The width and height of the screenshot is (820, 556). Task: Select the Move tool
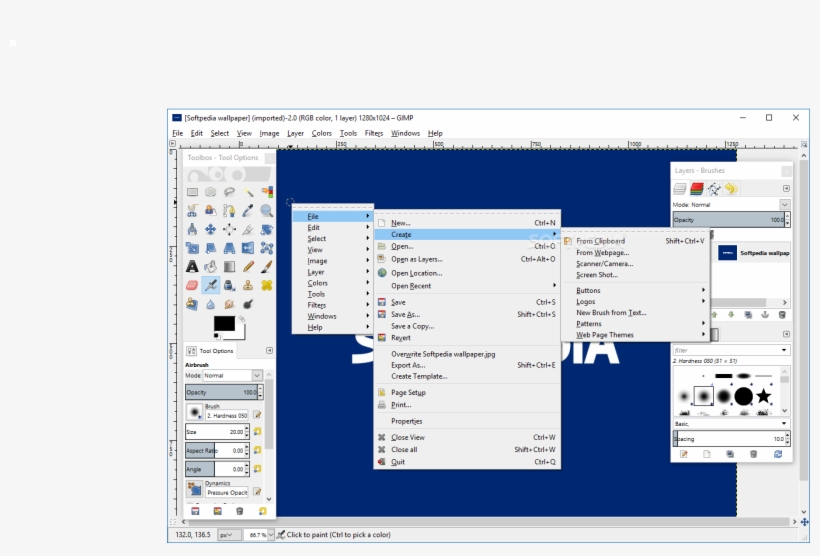pyautogui.click(x=211, y=229)
